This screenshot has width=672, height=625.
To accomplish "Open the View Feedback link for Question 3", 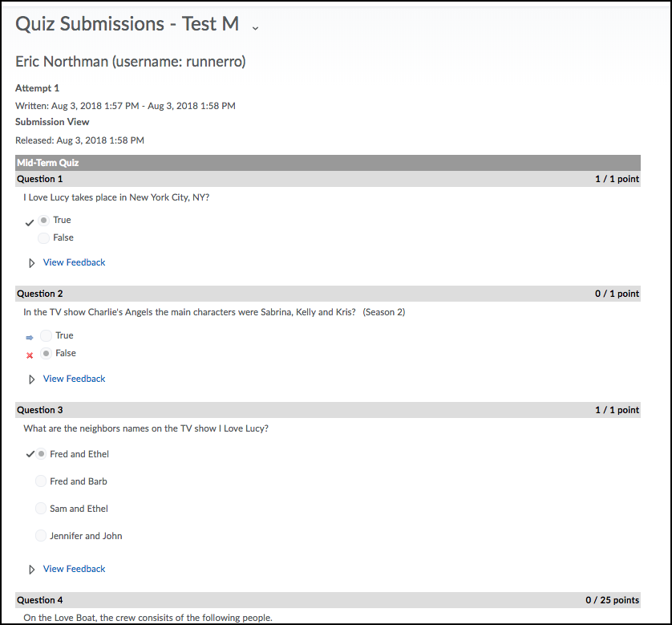I will [x=74, y=569].
